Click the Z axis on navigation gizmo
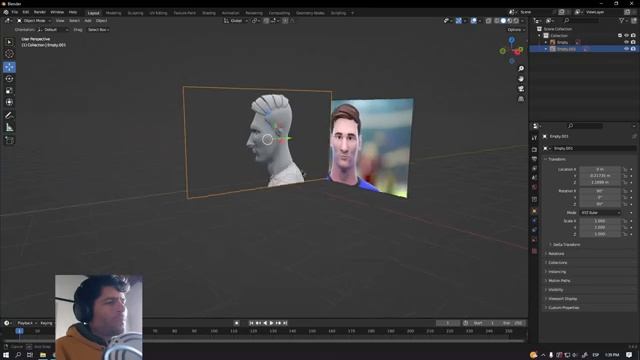The width and height of the screenshot is (640, 360). 511,40
